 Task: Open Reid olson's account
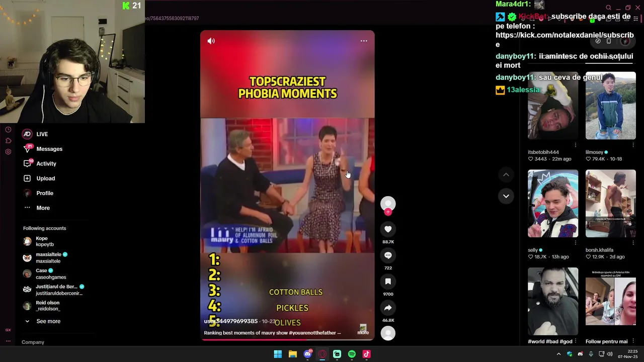tap(42, 306)
